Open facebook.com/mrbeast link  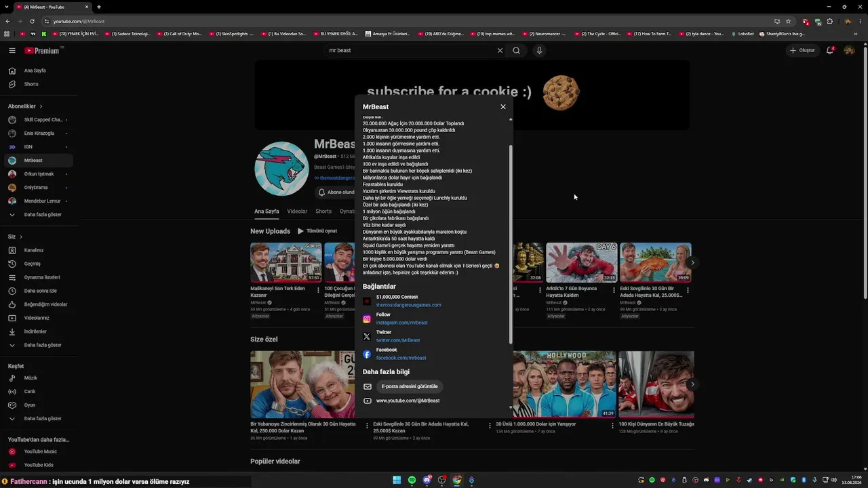click(401, 358)
